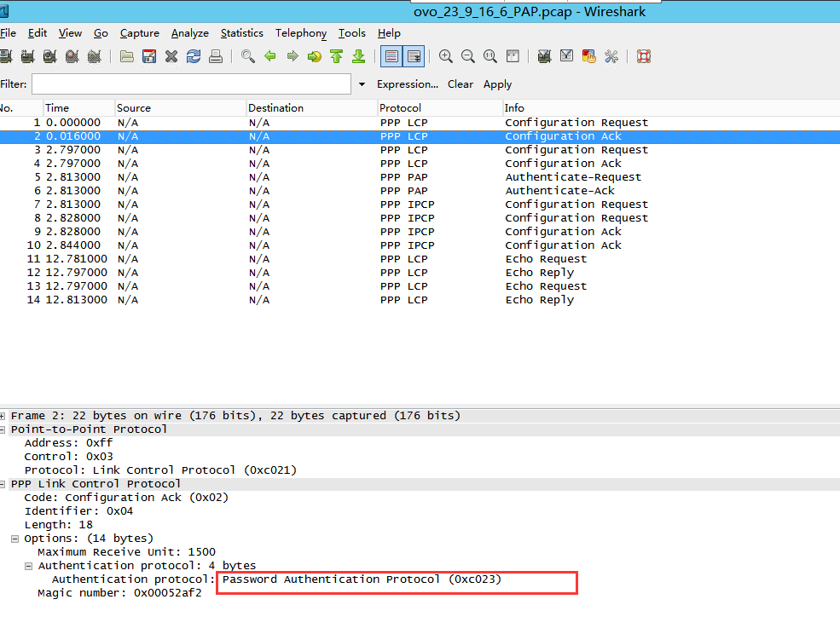The image size is (840, 634).
Task: Open the Analyze menu
Action: click(189, 33)
